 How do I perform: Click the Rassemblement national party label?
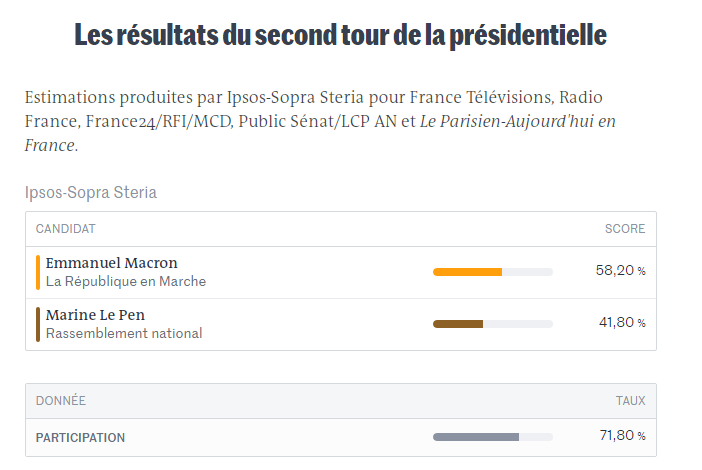pyautogui.click(x=124, y=334)
